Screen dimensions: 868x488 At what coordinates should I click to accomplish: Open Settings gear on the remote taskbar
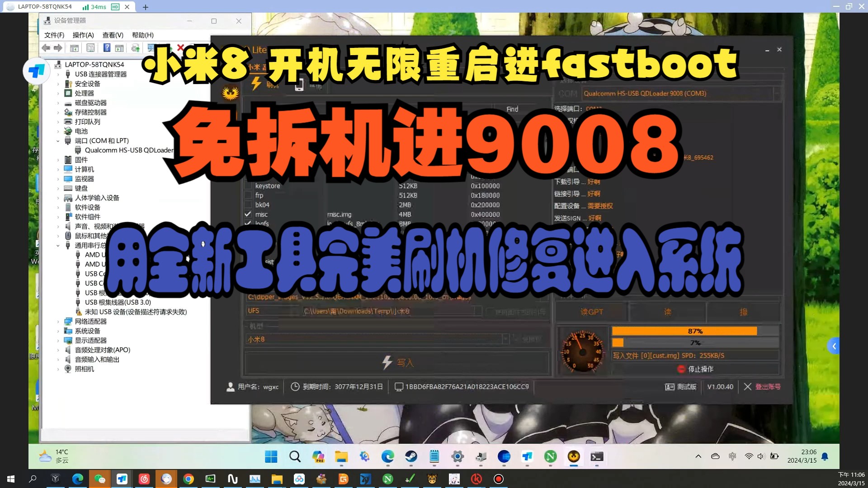click(458, 457)
